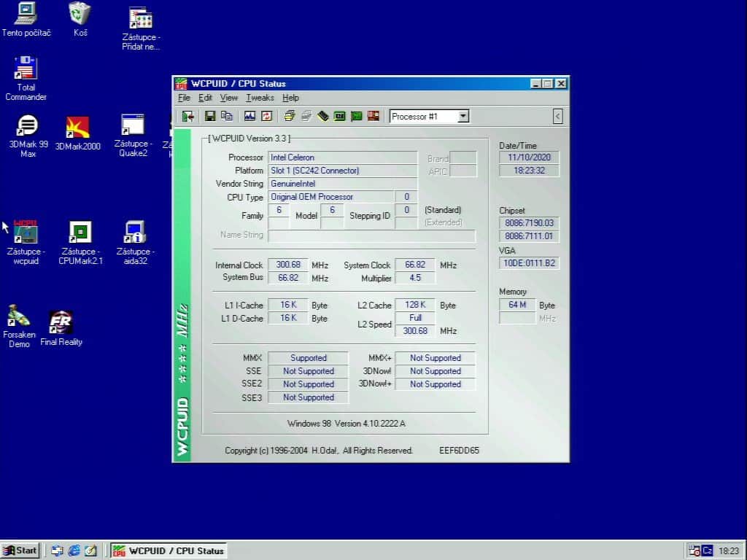
Task: Click the VGA value 10DE:0111.B2
Action: point(530,262)
